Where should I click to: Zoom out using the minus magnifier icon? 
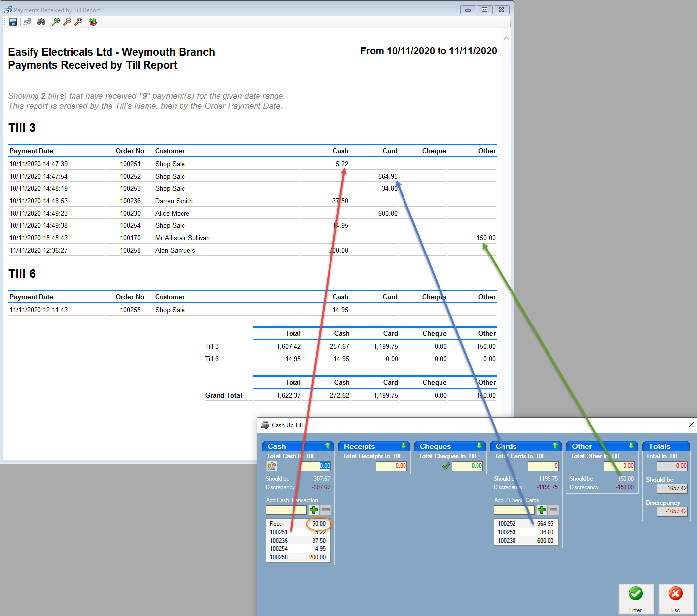pos(67,22)
